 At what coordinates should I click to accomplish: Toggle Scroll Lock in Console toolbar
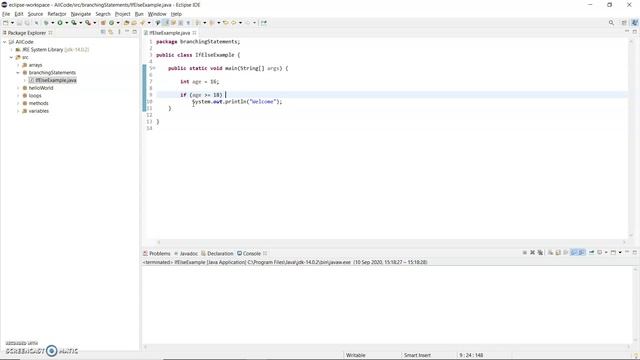click(558, 253)
